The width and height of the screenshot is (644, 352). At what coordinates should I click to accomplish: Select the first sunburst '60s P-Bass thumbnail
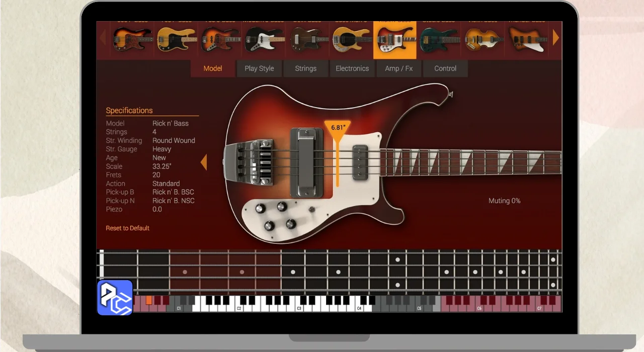point(133,39)
